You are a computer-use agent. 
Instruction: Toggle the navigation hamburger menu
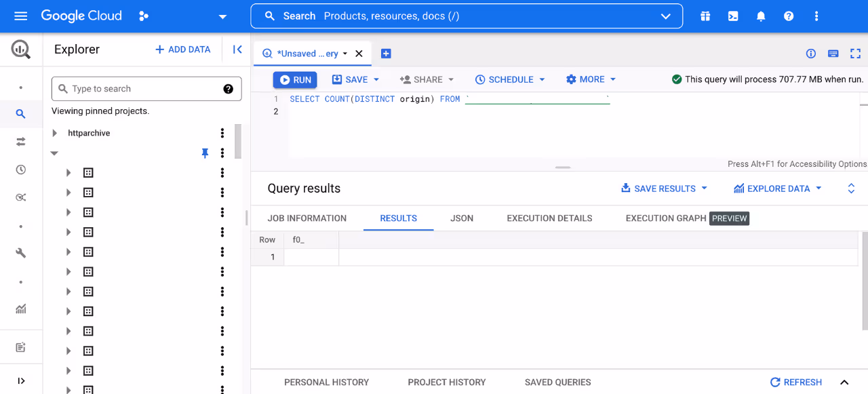click(20, 16)
